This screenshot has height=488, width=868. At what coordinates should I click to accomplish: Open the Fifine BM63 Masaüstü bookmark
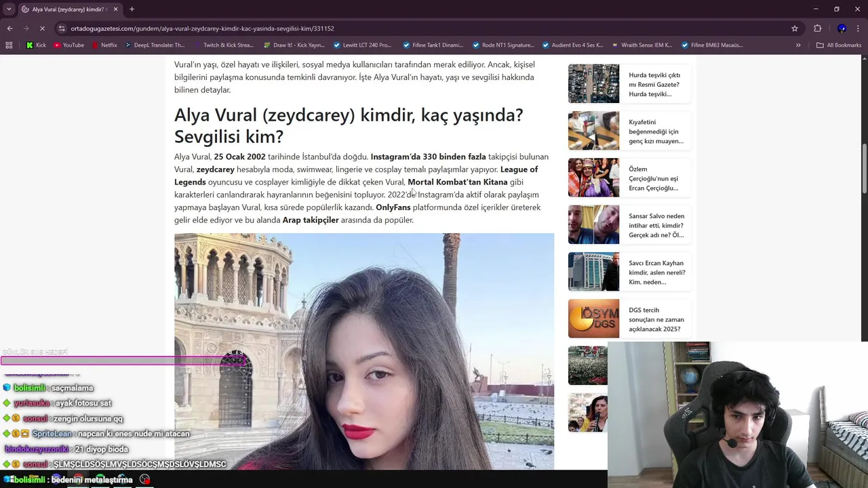pyautogui.click(x=711, y=45)
